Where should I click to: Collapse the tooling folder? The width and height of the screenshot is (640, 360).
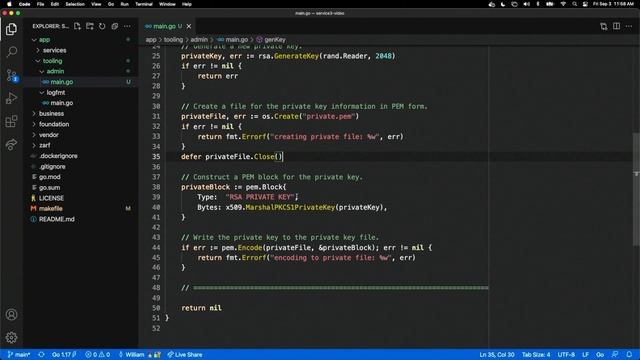52,61
